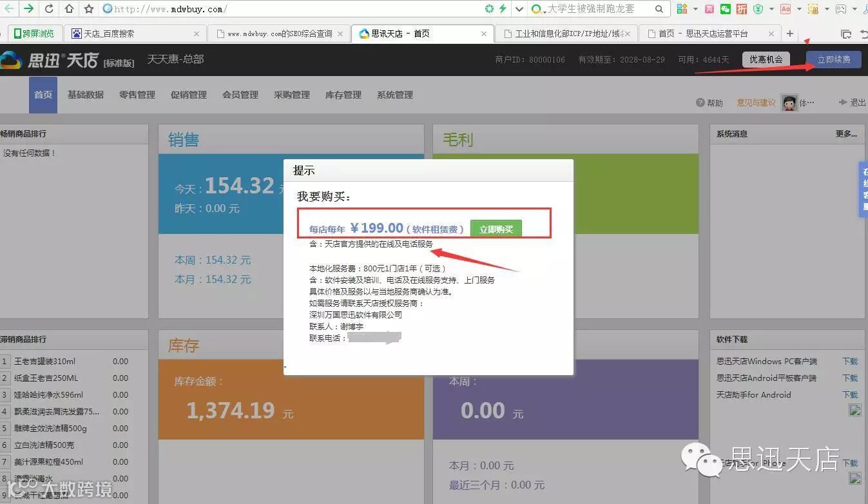Expand the arrow beside the game controller

pos(854,9)
